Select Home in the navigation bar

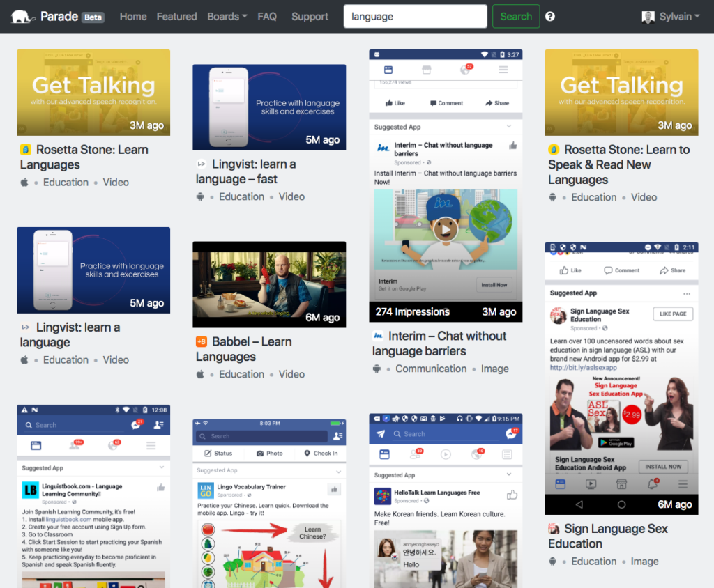(x=133, y=16)
